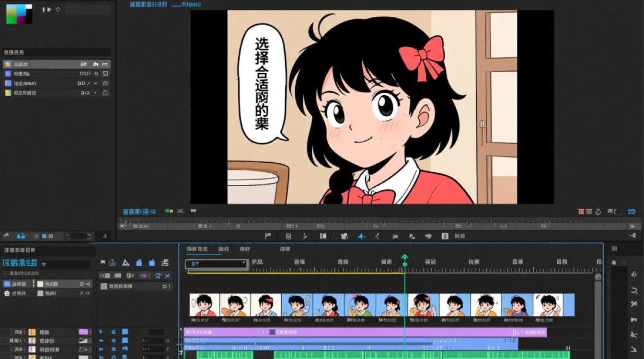Click the teal playhead marker on the timeline ruler
This screenshot has width=644, height=359.
405,260
